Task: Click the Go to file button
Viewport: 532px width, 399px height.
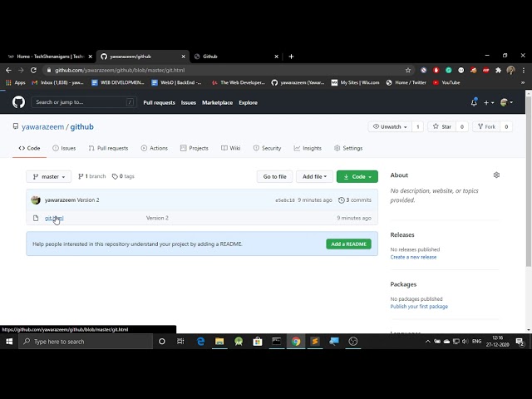Action: [275, 176]
